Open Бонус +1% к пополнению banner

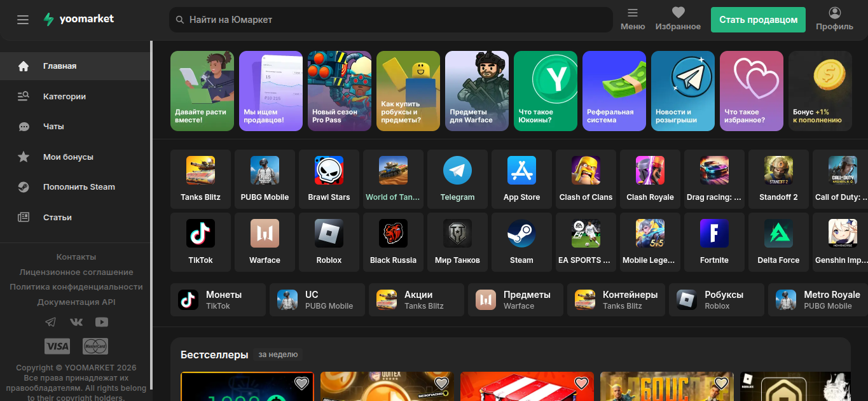click(x=820, y=91)
